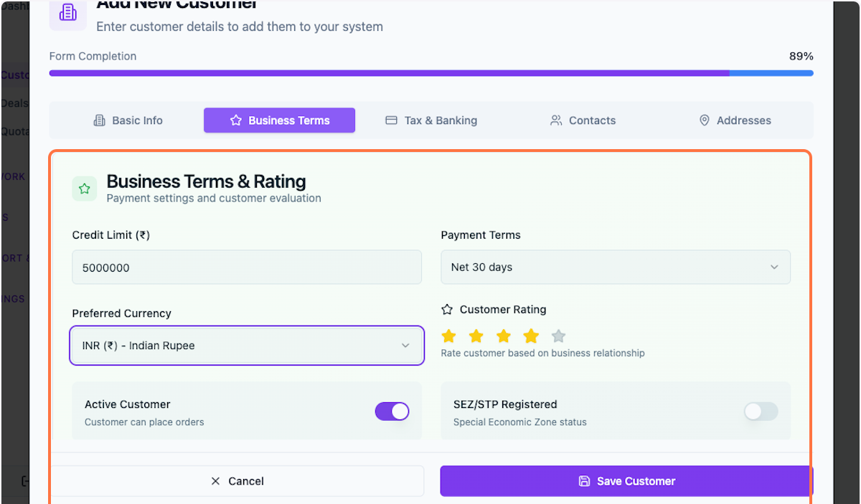Screen dimensions: 861x504
Task: Switch to the Basic Info tab
Action: [128, 120]
